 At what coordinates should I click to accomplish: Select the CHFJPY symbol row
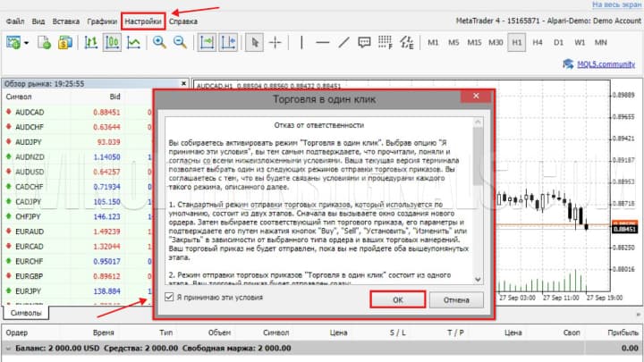(77, 216)
